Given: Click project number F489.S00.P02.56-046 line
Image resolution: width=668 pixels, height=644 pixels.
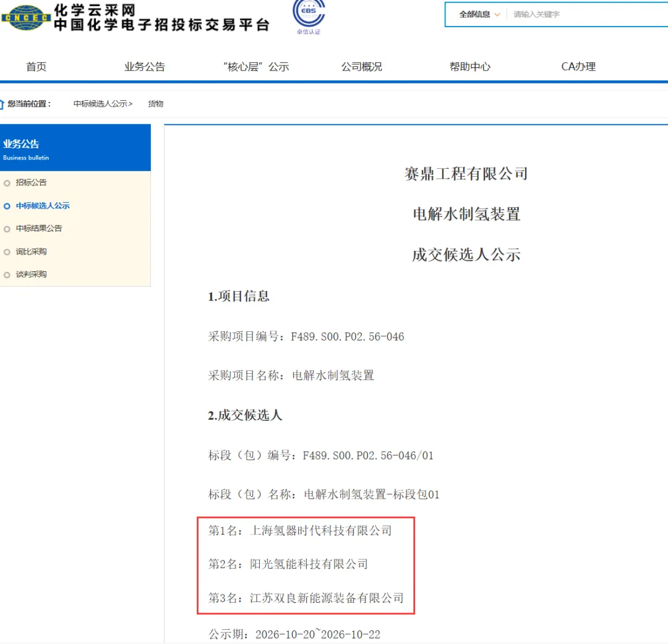Looking at the screenshot, I should point(306,337).
